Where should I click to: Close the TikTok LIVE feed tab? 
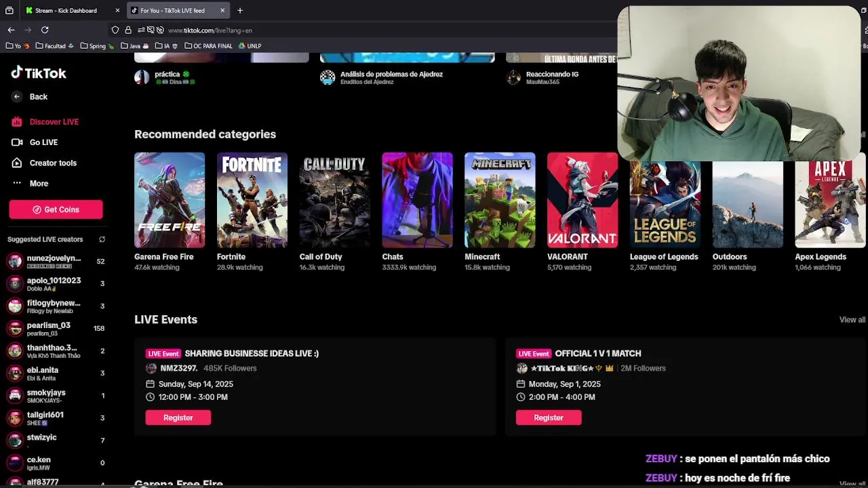[222, 10]
